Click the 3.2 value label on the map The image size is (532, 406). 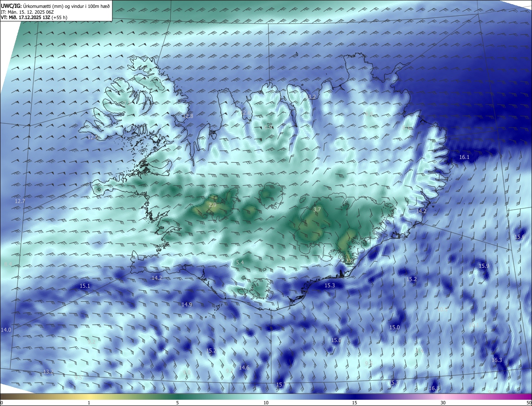tap(312, 97)
